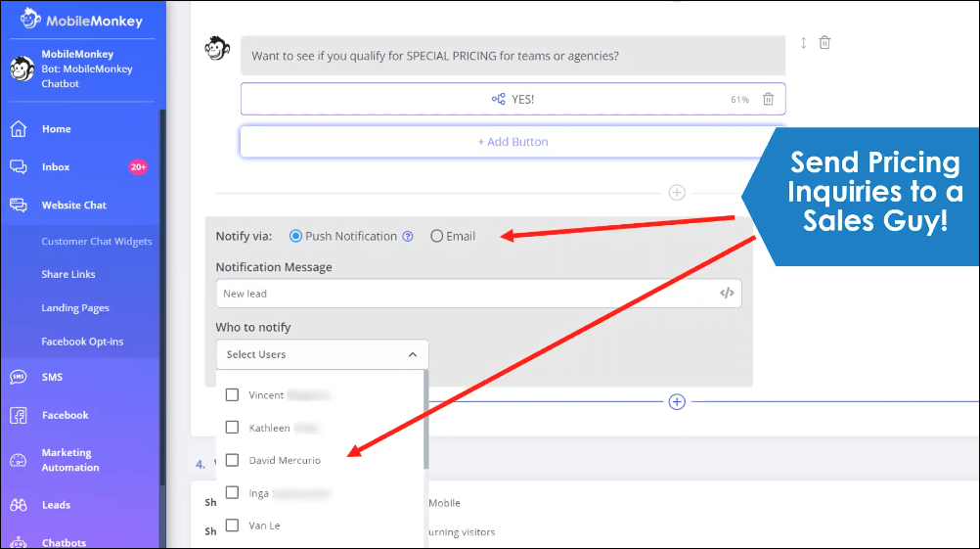Open the Leads menu item

pos(56,505)
